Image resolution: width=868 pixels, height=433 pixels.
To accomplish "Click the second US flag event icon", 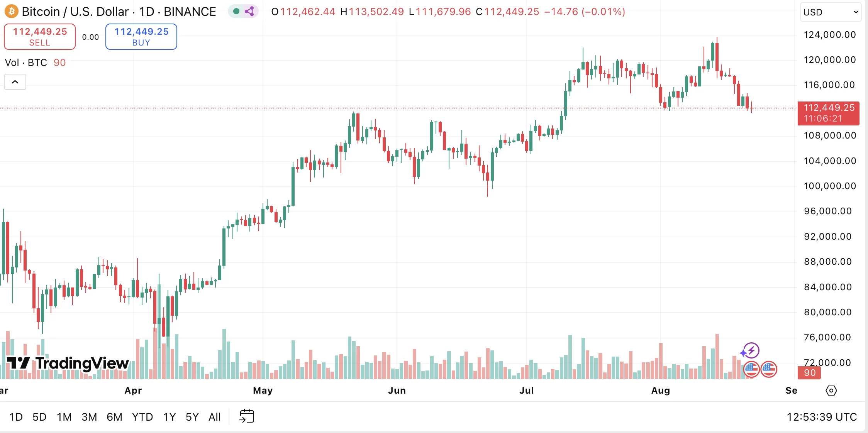I will [x=769, y=369].
